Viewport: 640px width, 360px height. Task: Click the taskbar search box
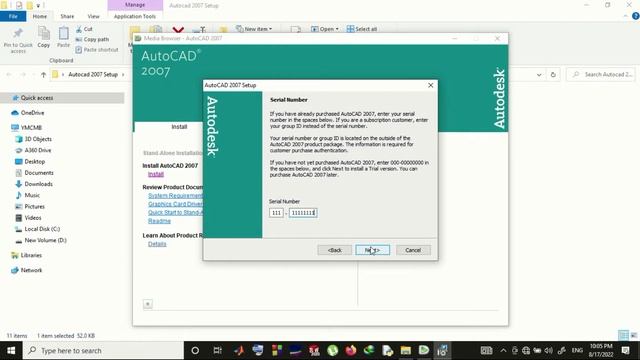103,351
